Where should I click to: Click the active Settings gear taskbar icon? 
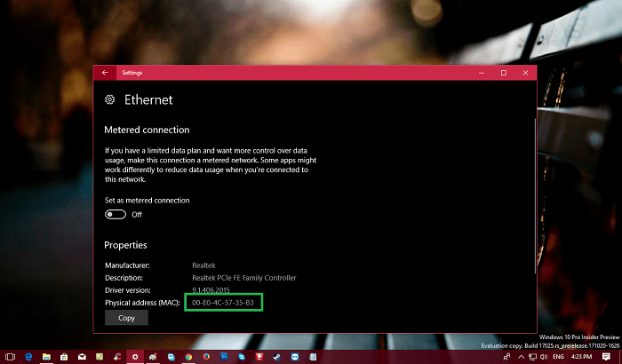point(135,357)
